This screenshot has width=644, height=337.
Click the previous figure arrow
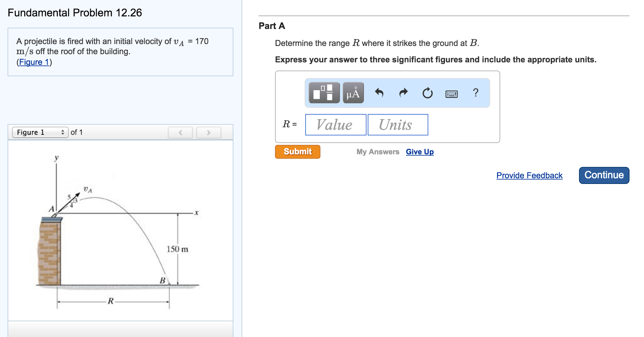[180, 132]
